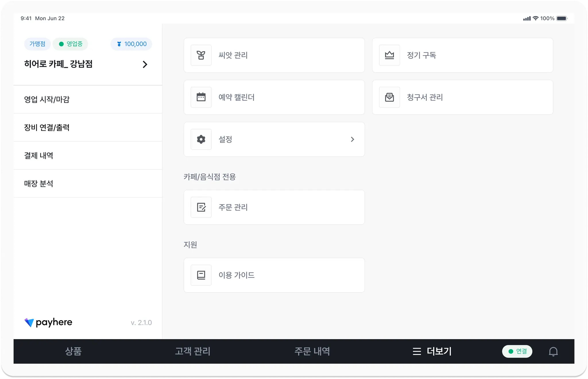Image resolution: width=588 pixels, height=379 pixels.
Task: Click the sprout icon for 씨앗 관리
Action: tap(201, 55)
